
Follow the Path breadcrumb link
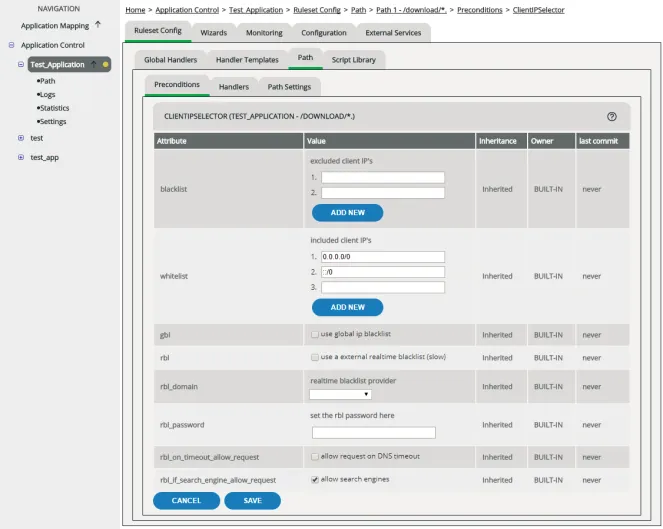pos(359,10)
